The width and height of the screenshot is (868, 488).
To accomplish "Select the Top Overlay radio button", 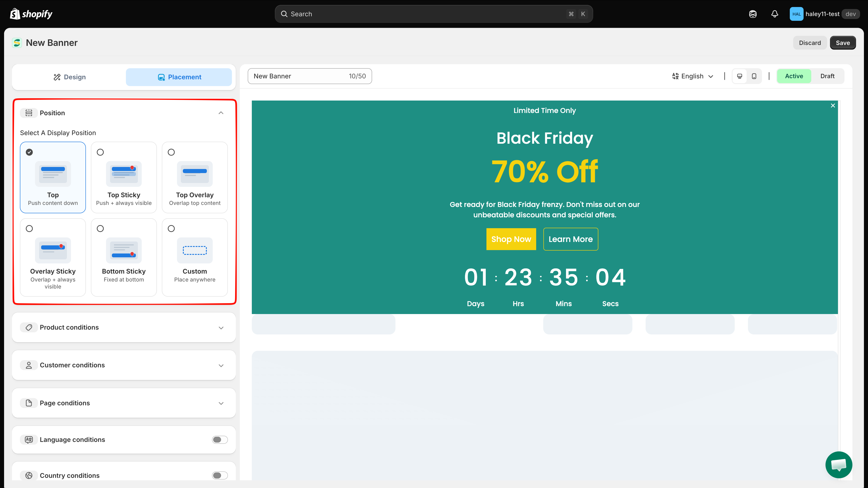I will coord(171,152).
